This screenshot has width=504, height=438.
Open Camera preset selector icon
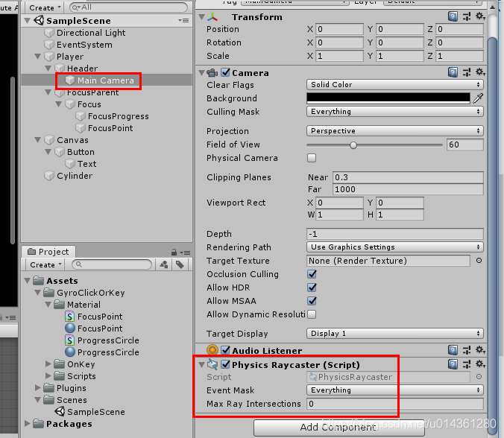pyautogui.click(x=467, y=72)
